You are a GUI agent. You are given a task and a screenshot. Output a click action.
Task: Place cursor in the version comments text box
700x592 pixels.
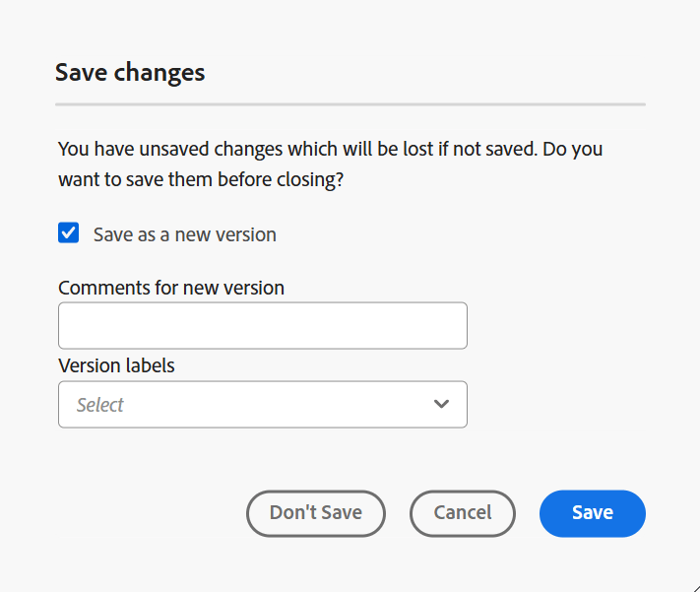coord(262,325)
